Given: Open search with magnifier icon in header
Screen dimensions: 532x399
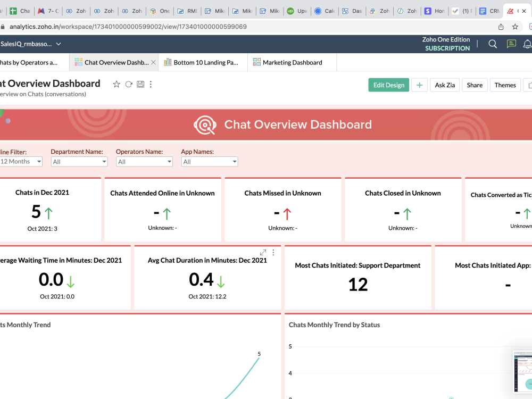Looking at the screenshot, I should tap(493, 44).
